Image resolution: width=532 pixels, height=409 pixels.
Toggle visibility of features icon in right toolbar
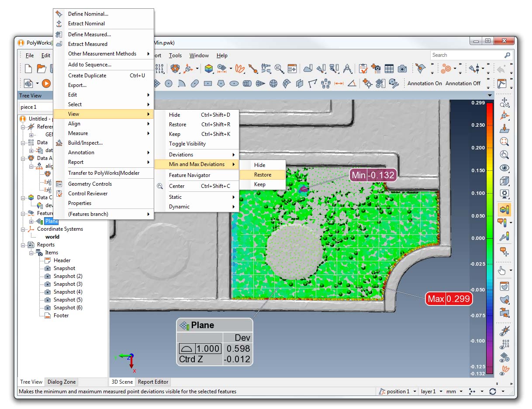(x=504, y=357)
